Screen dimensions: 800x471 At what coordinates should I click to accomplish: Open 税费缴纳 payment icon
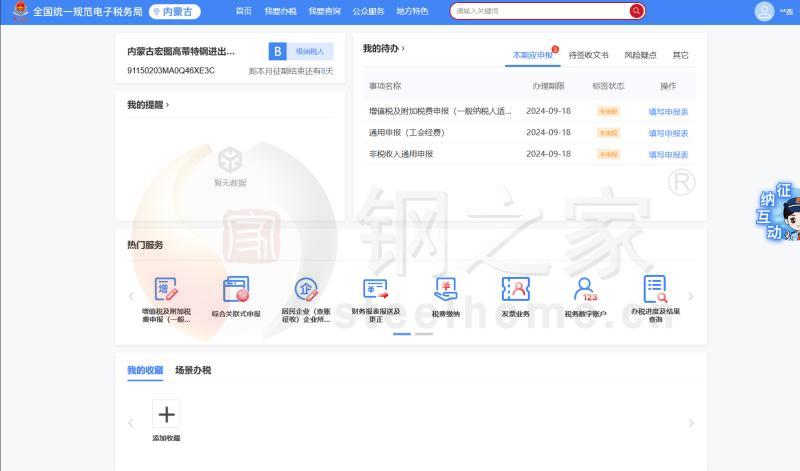446,291
